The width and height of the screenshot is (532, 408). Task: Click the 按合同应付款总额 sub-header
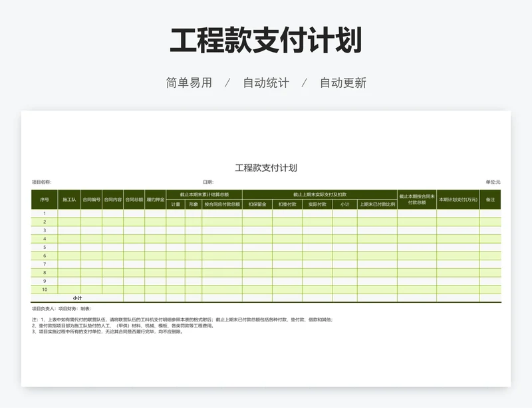[x=222, y=205]
